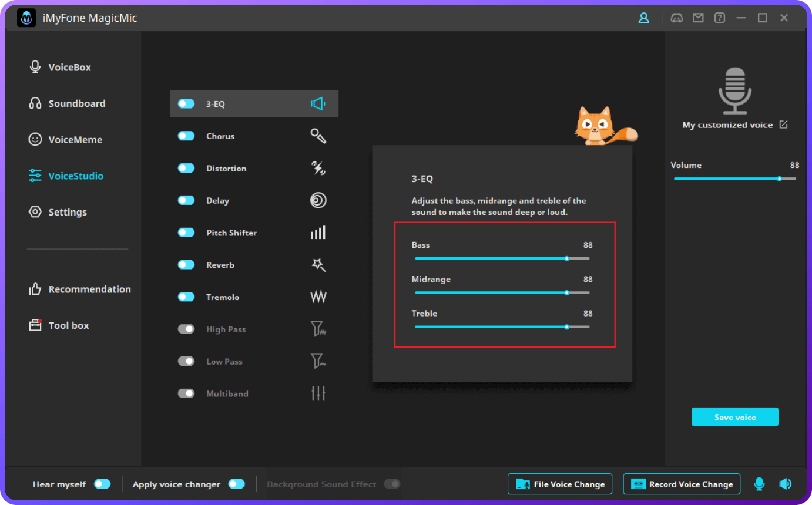Click the 3-EQ speaker icon
Viewport: 812px width, 505px height.
tap(318, 104)
